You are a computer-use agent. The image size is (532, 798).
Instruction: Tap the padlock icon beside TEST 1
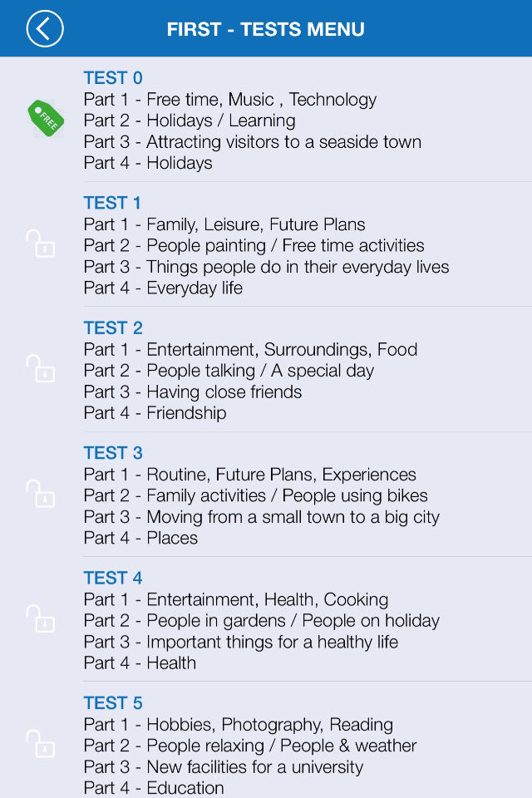[x=41, y=244]
